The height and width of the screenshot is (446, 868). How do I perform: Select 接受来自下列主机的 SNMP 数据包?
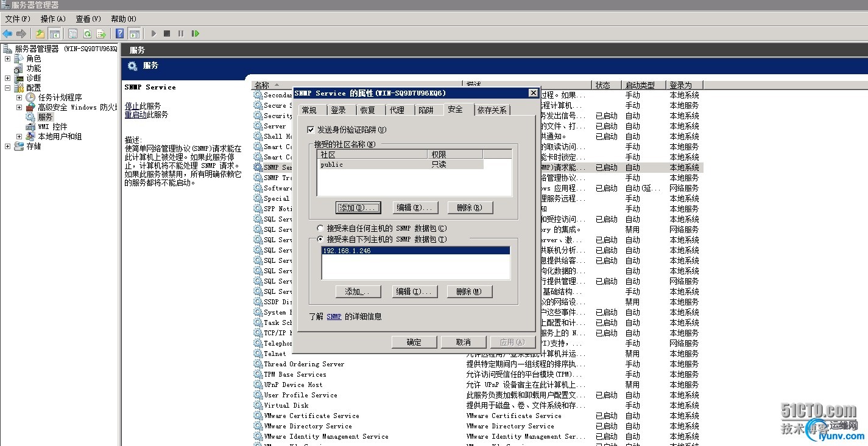[319, 239]
